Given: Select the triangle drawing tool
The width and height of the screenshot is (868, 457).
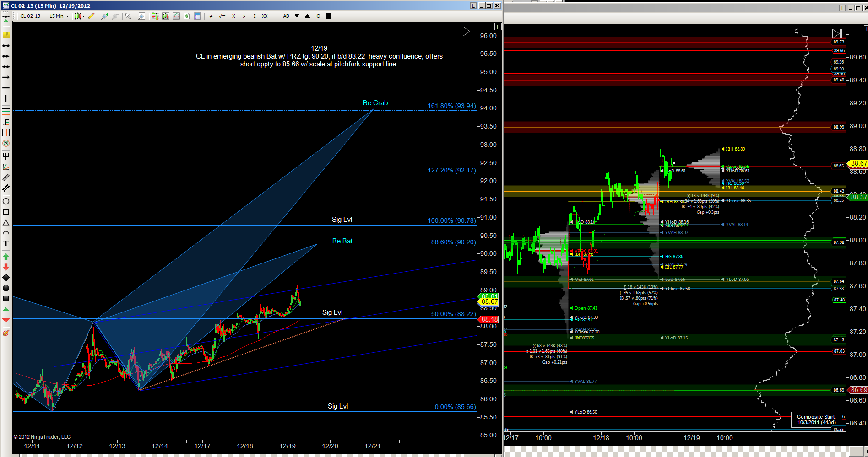Looking at the screenshot, I should pyautogui.click(x=6, y=223).
